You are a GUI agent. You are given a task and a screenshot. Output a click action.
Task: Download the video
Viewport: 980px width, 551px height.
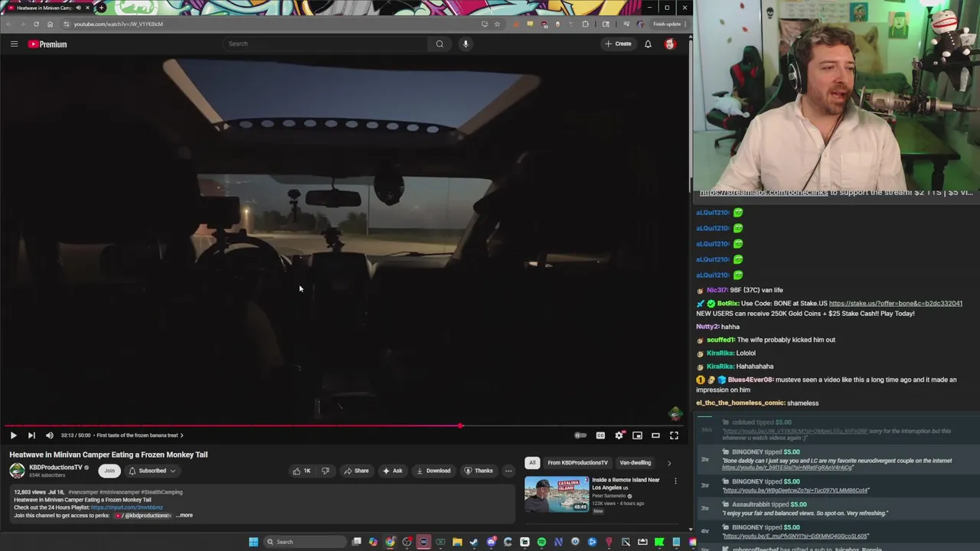pos(433,471)
